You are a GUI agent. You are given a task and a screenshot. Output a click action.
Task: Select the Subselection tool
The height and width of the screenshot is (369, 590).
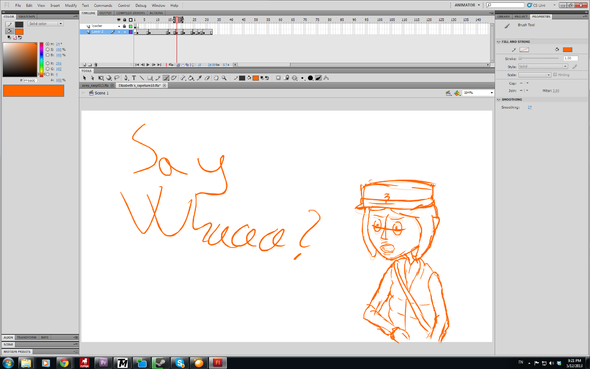(93, 78)
